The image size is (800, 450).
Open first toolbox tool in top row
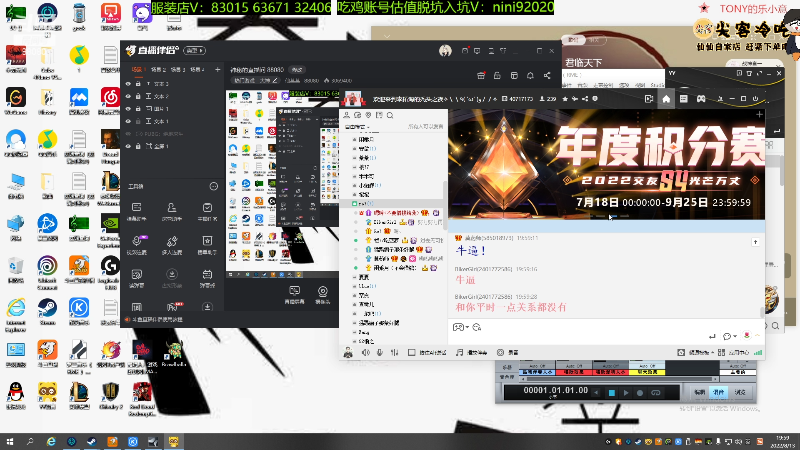pyautogui.click(x=137, y=211)
